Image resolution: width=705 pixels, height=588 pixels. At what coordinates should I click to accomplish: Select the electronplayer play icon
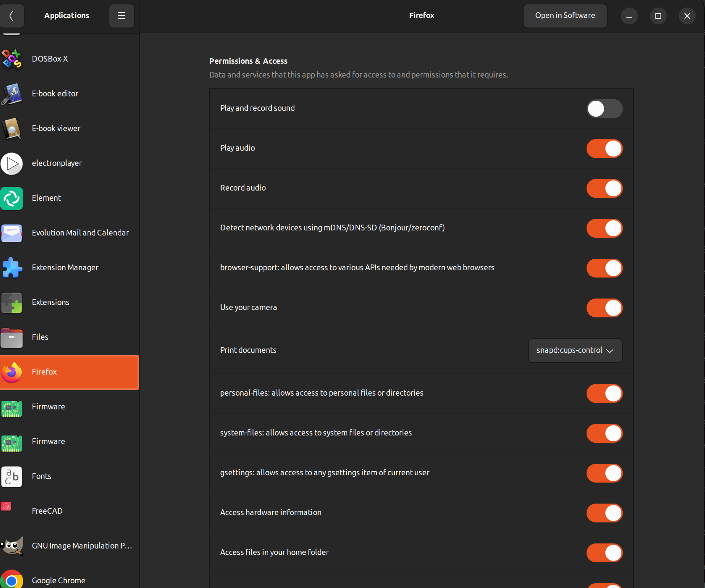12,163
